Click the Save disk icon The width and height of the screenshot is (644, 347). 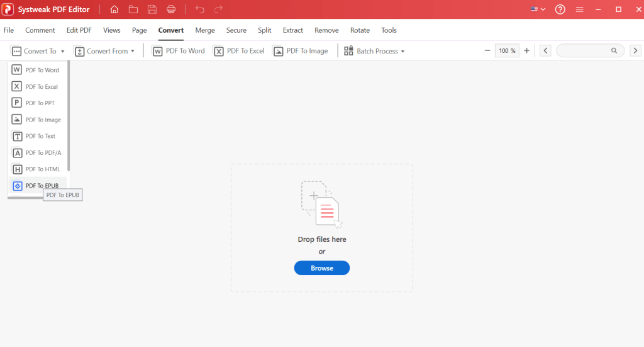pyautogui.click(x=152, y=9)
